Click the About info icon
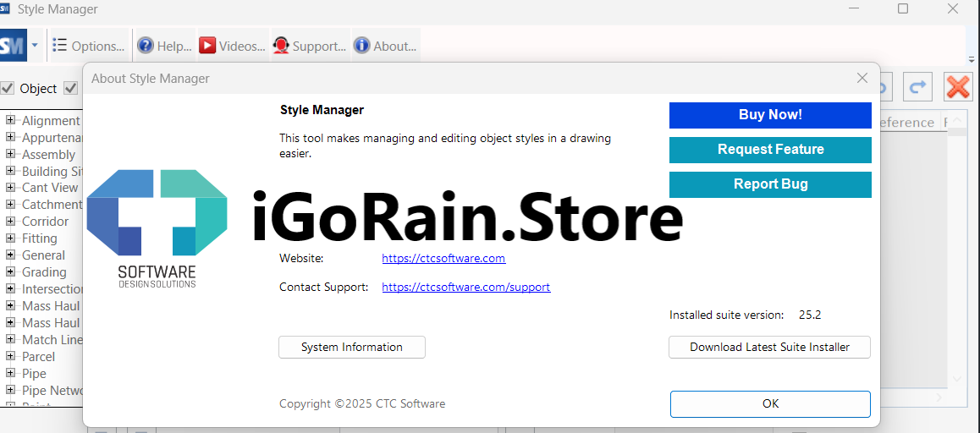This screenshot has height=433, width=980. (x=361, y=46)
